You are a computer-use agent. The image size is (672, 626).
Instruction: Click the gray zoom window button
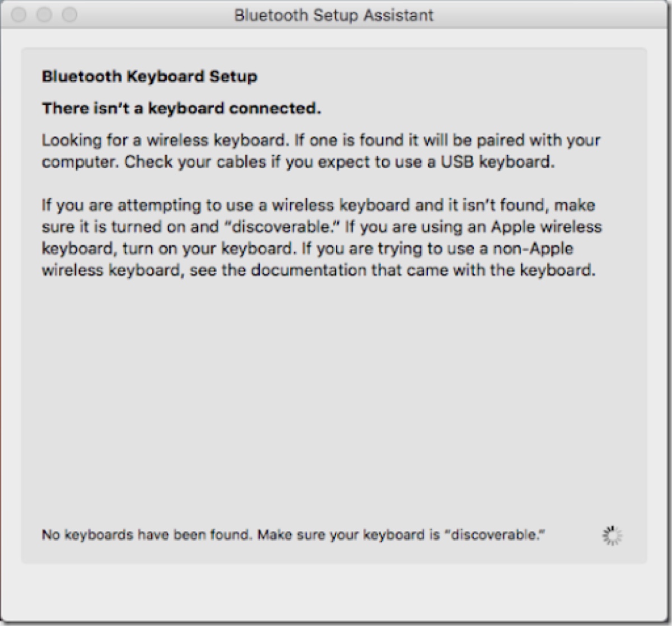coord(69,15)
